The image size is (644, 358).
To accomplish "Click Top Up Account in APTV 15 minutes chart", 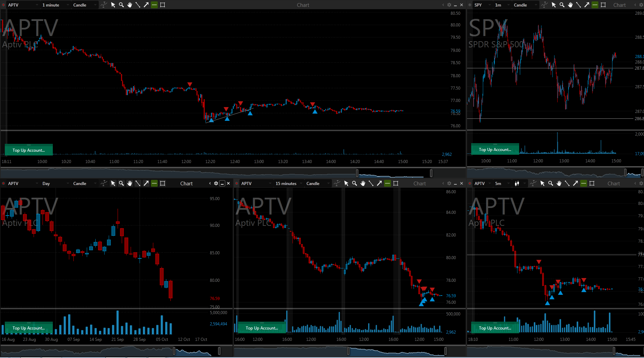I will [x=262, y=328].
